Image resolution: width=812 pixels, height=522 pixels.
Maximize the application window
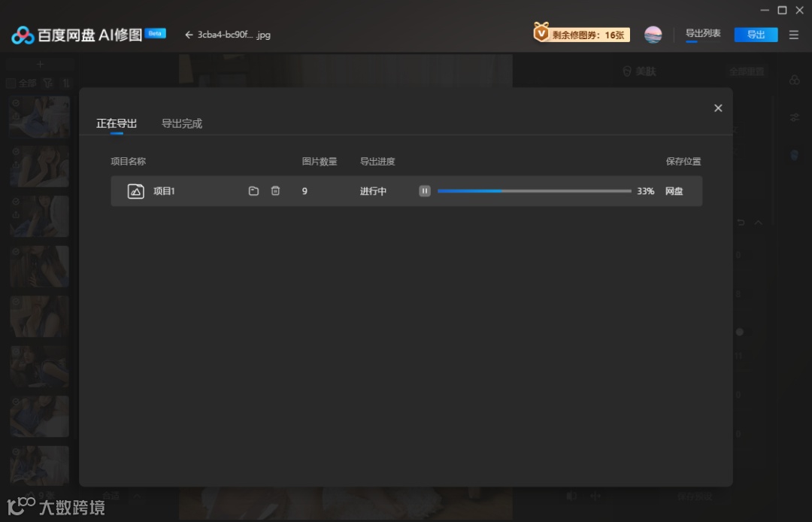click(x=782, y=10)
